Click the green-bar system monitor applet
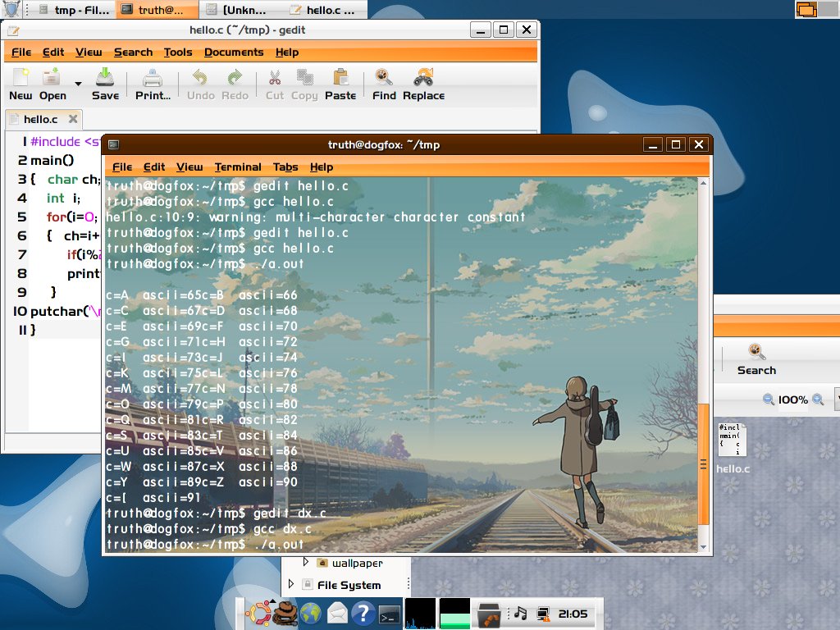This screenshot has width=840, height=630. tap(454, 614)
